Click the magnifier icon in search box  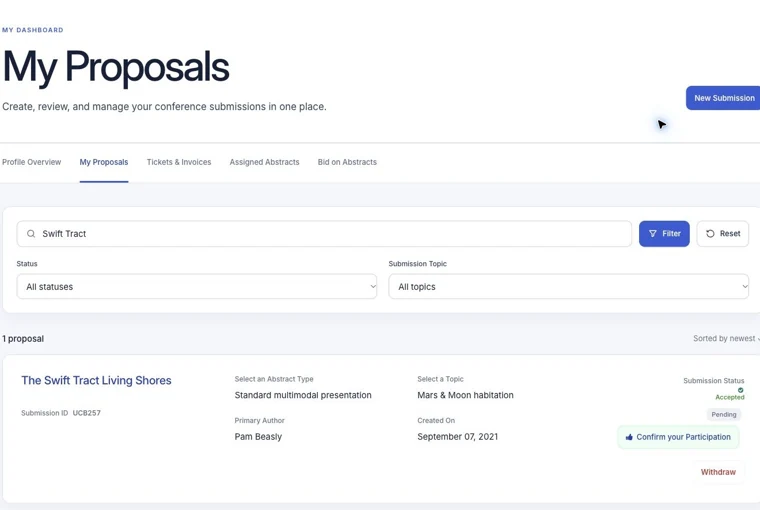[31, 234]
